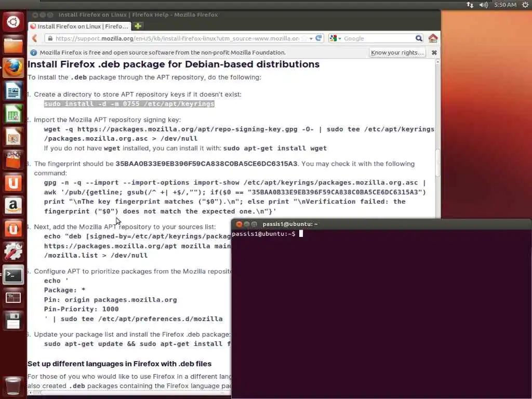Click fingerprint 35BAA0B33E9EB396 bold text
Image resolution: width=532 pixels, height=399 pixels.
[206, 164]
